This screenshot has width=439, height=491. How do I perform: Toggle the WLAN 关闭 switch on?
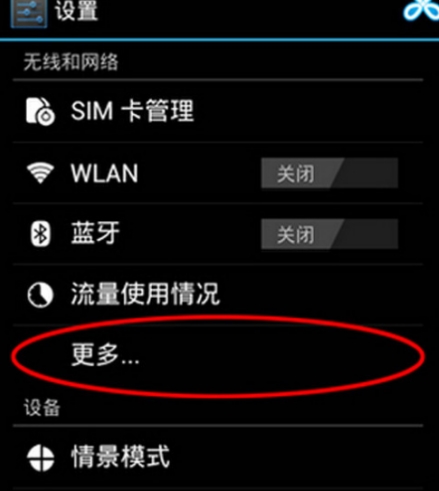[329, 173]
